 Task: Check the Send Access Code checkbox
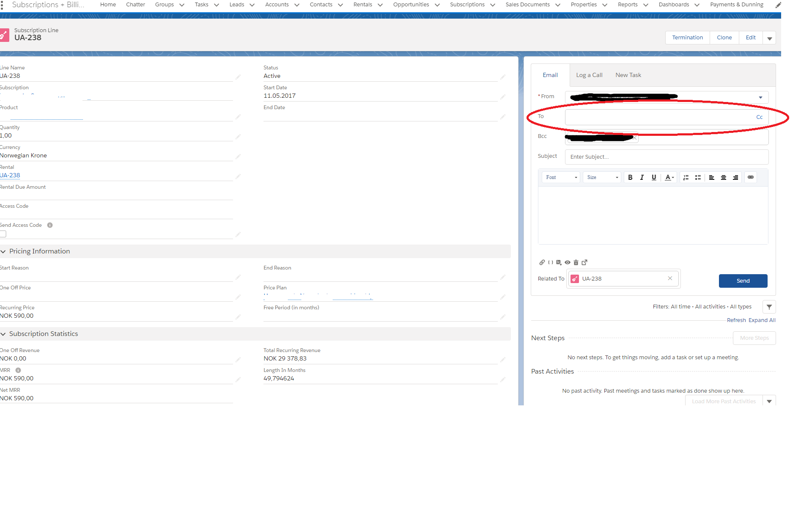[x=3, y=234]
